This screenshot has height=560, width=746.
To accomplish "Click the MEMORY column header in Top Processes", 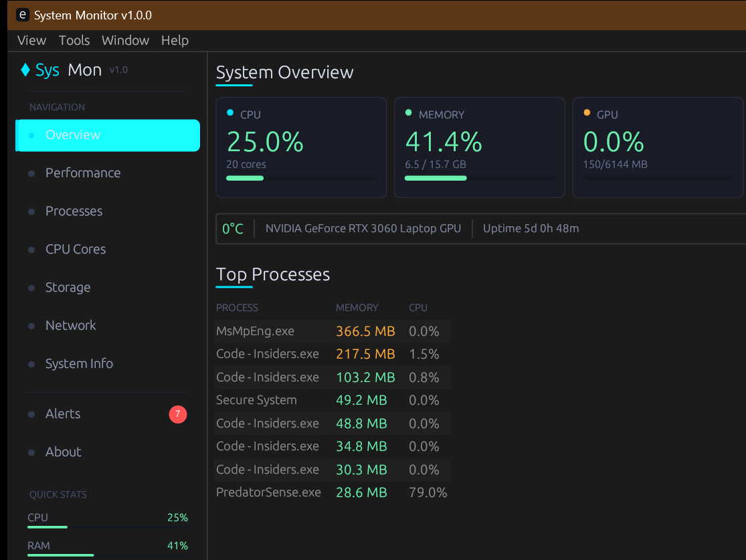I will tap(357, 308).
